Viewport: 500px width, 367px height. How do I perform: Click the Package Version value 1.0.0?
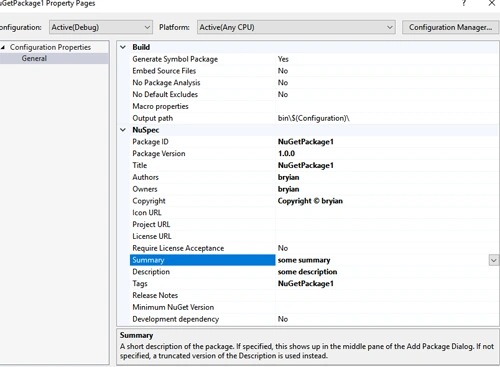click(x=286, y=154)
